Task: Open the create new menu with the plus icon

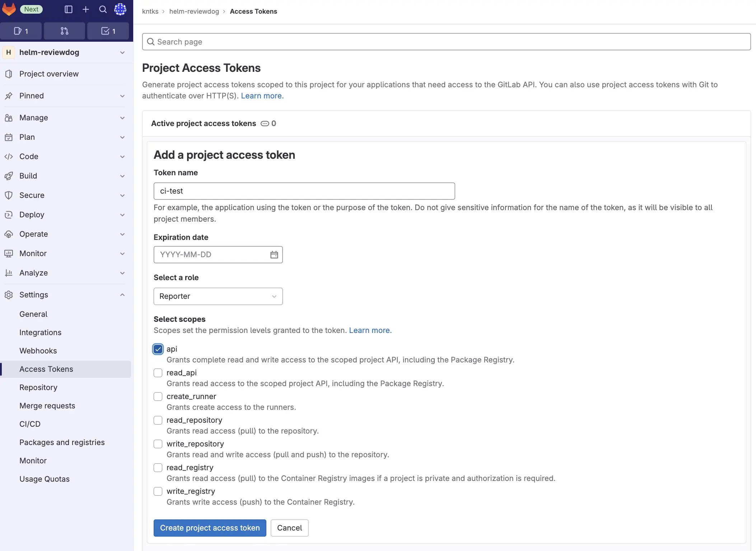Action: pos(86,9)
